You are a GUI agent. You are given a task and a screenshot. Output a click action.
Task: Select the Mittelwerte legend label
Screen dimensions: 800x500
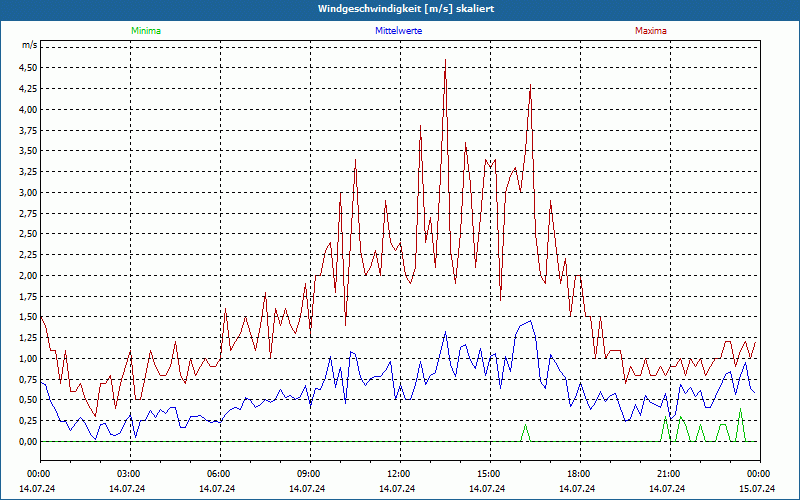398,31
